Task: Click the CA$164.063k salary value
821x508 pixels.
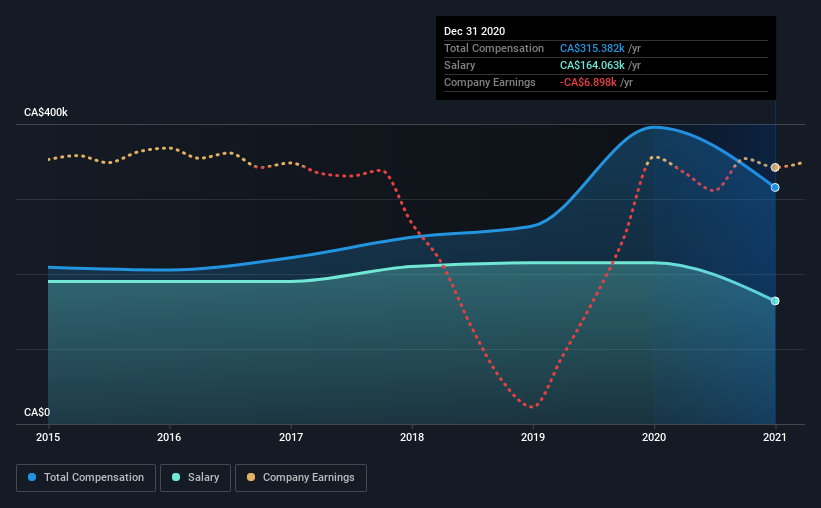Action: pos(592,65)
